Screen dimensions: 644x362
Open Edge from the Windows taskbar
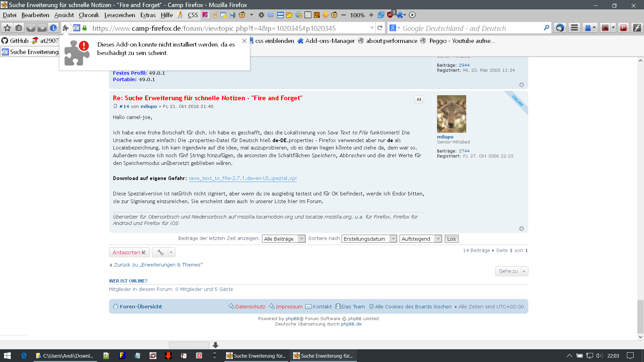point(24,356)
